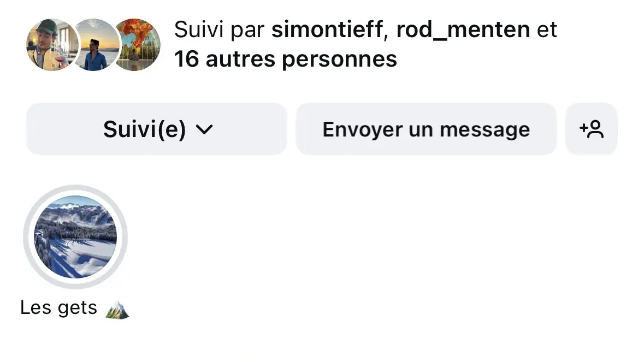Click the Les gets highlight label
The width and height of the screenshot is (644, 362).
pyautogui.click(x=58, y=308)
